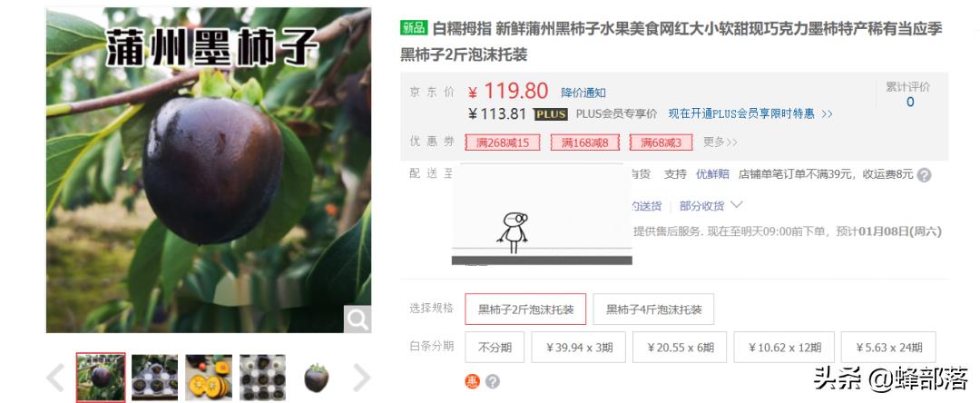This screenshot has width=980, height=403.
Task: Claim the 满68减3 coupon
Action: point(661,143)
